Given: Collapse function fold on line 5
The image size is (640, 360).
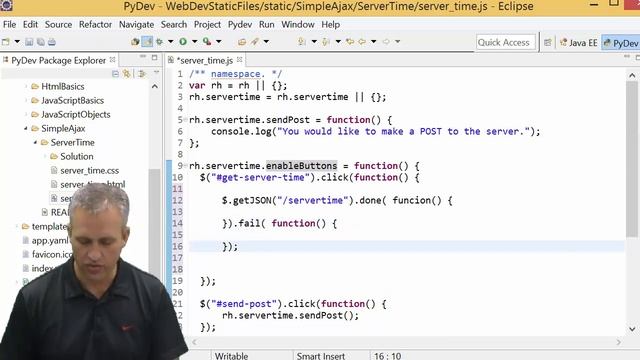Looking at the screenshot, I should coord(185,120).
